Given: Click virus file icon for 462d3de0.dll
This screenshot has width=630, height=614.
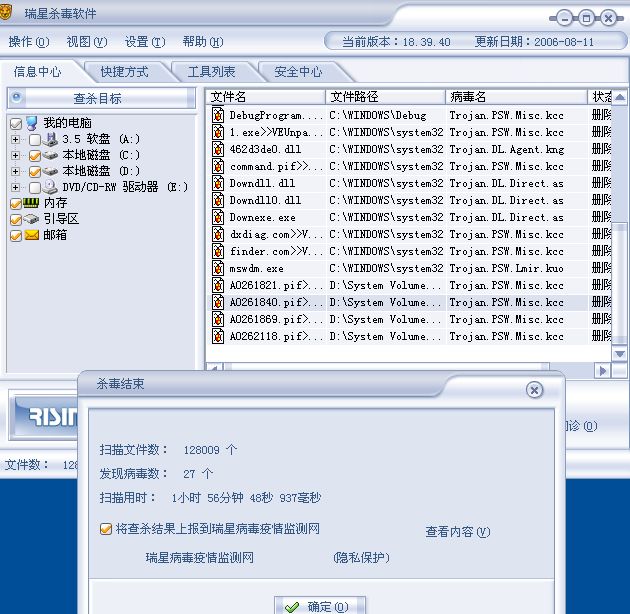Looking at the screenshot, I should tap(218, 149).
